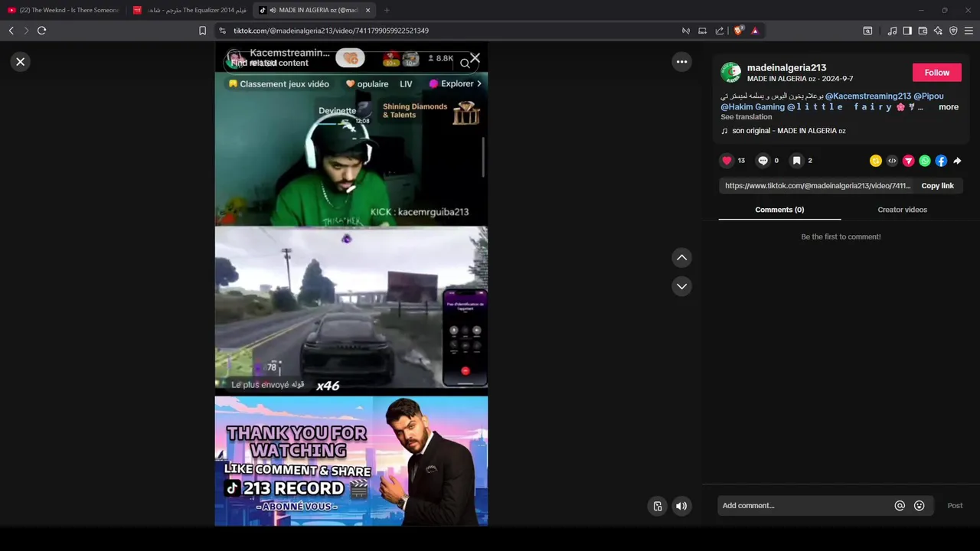Screen dimensions: 980x551
Task: Click the address bar URL
Action: click(331, 31)
